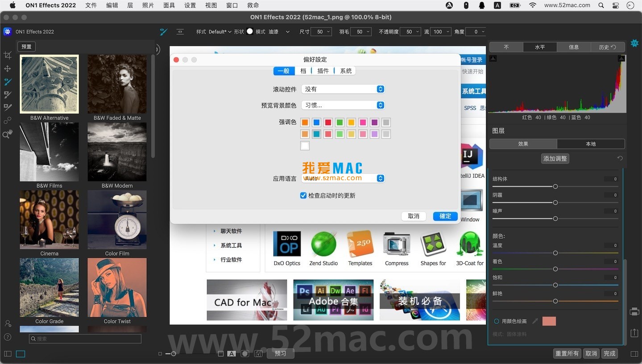Click the salmon paint color swatch
642x364 pixels.
pyautogui.click(x=549, y=321)
